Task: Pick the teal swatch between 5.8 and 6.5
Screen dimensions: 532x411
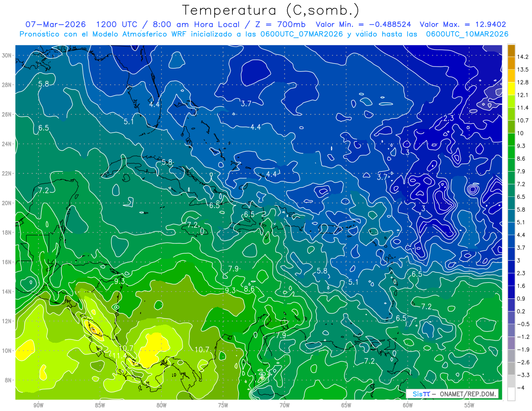Action: (x=511, y=203)
